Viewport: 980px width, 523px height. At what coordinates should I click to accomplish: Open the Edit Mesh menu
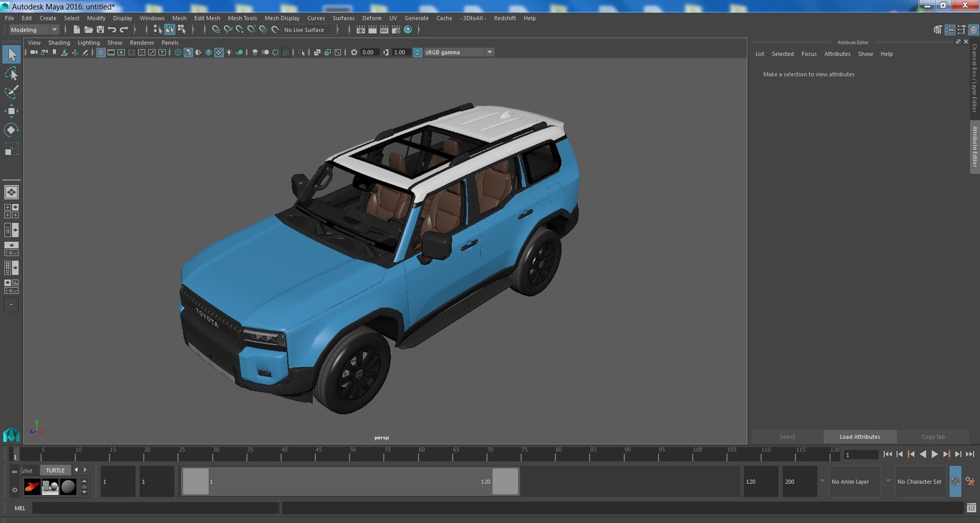[x=207, y=18]
